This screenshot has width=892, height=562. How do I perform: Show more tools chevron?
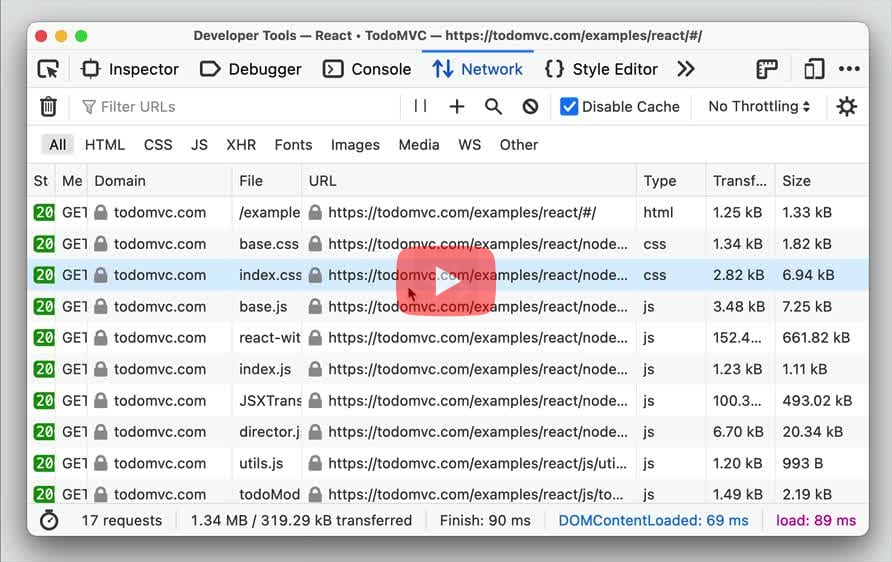tap(686, 69)
